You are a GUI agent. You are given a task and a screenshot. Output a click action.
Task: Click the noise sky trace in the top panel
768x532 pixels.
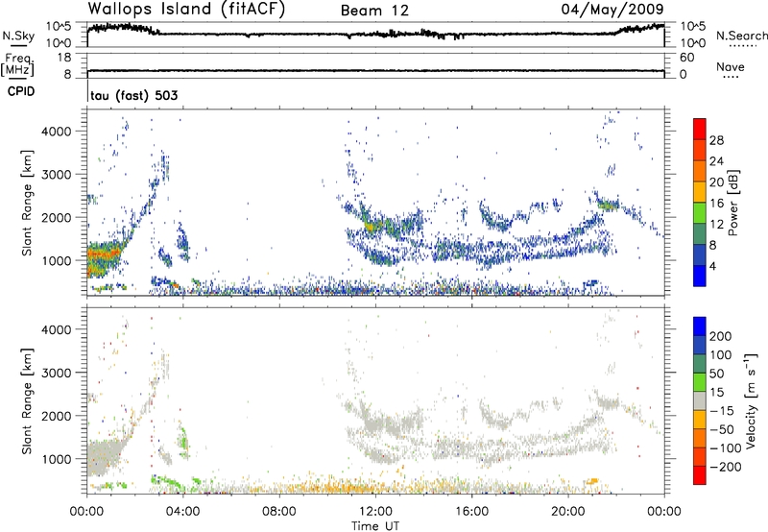tap(375, 34)
